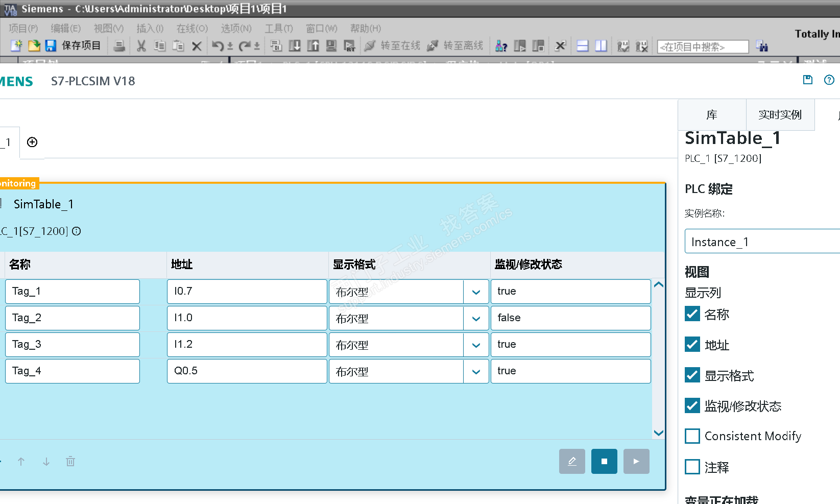The height and width of the screenshot is (504, 840).
Task: Open the 项目(P) menu
Action: point(23,29)
